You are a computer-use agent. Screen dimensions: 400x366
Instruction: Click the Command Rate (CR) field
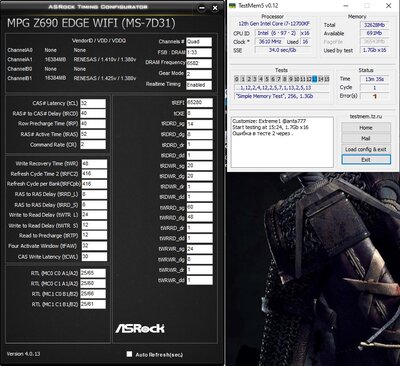click(x=93, y=145)
